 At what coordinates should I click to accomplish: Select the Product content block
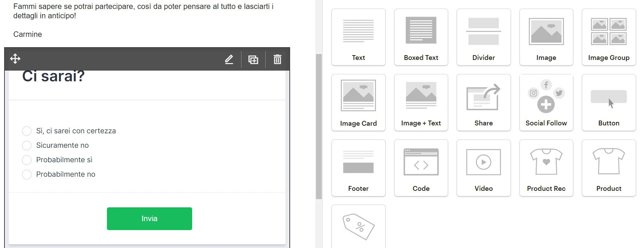tap(609, 168)
